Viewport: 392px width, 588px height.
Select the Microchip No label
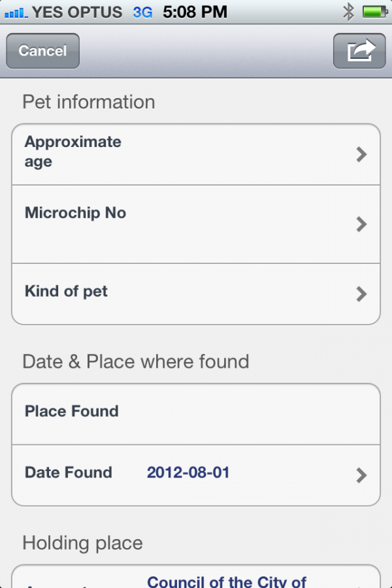75,213
